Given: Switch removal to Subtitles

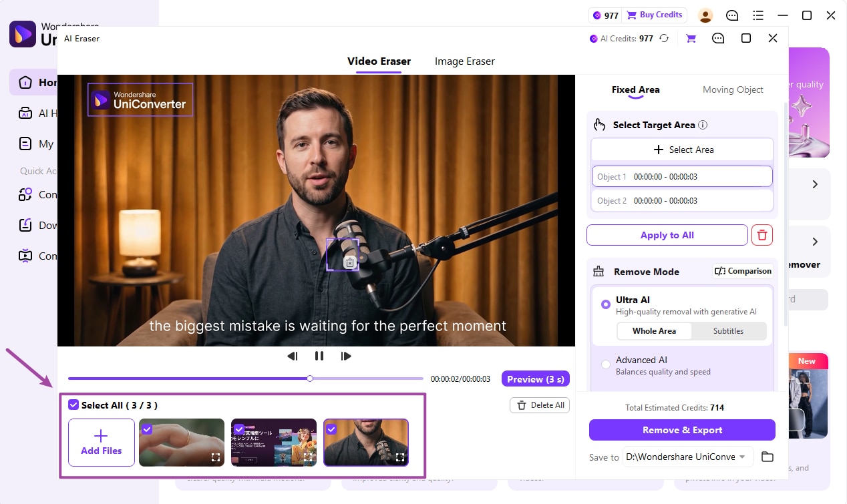Looking at the screenshot, I should pos(728,331).
